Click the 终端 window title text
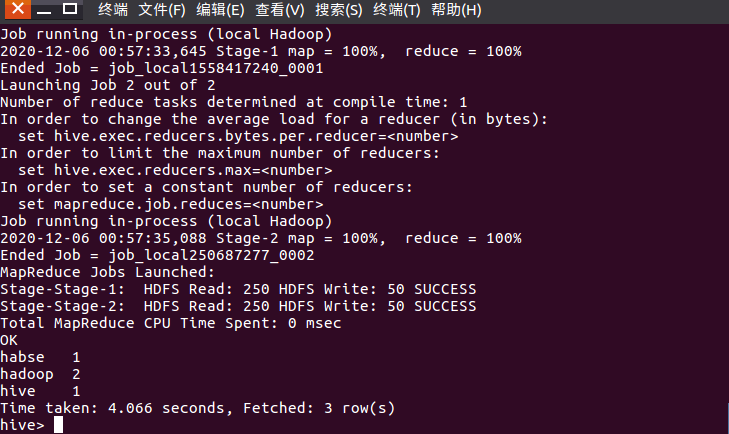The image size is (729, 434). [113, 10]
